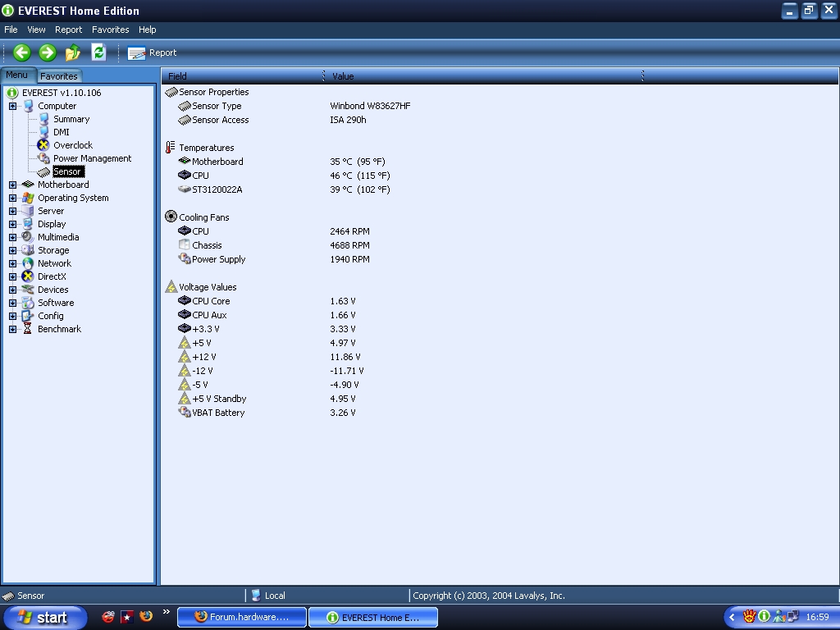The height and width of the screenshot is (630, 840).
Task: Expand the Multimedia tree node
Action: click(x=12, y=237)
